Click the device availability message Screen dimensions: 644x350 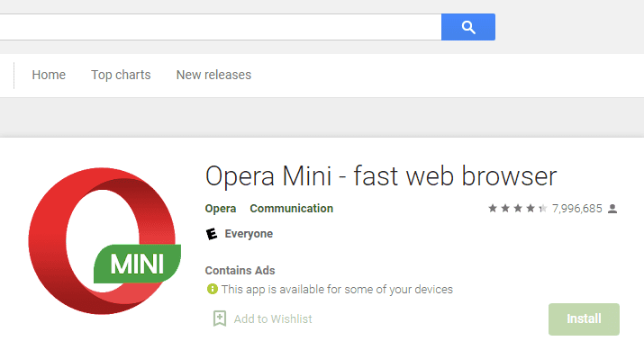337,290
